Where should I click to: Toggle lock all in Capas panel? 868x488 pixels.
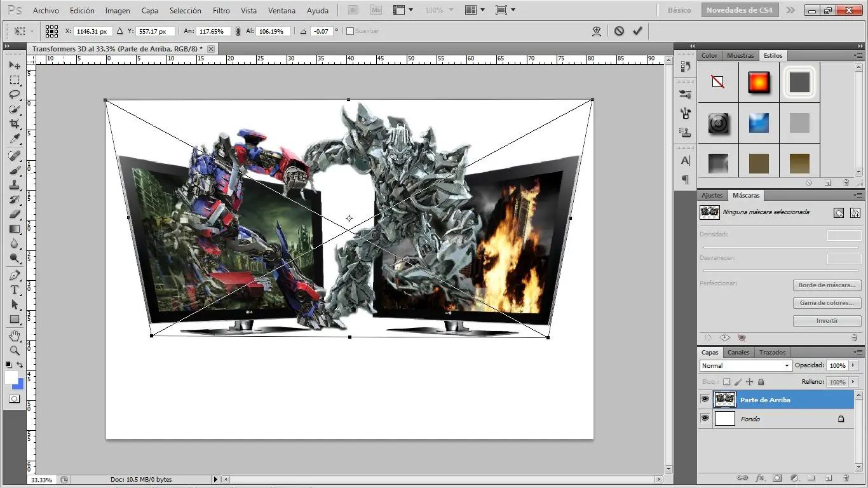[761, 382]
